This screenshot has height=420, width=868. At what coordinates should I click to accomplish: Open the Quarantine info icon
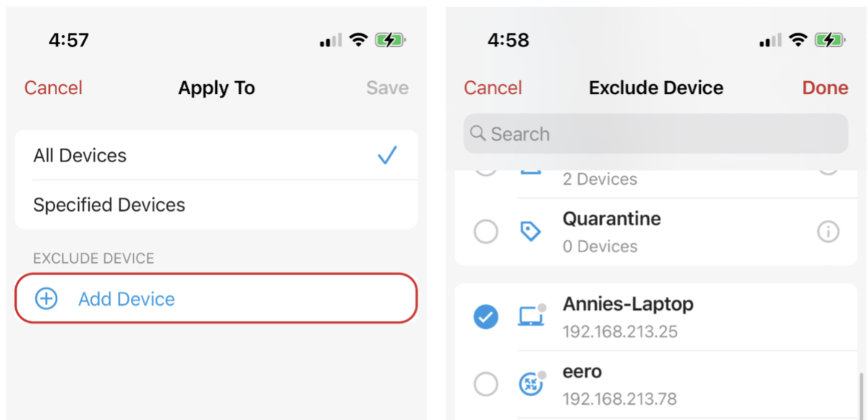pyautogui.click(x=827, y=232)
